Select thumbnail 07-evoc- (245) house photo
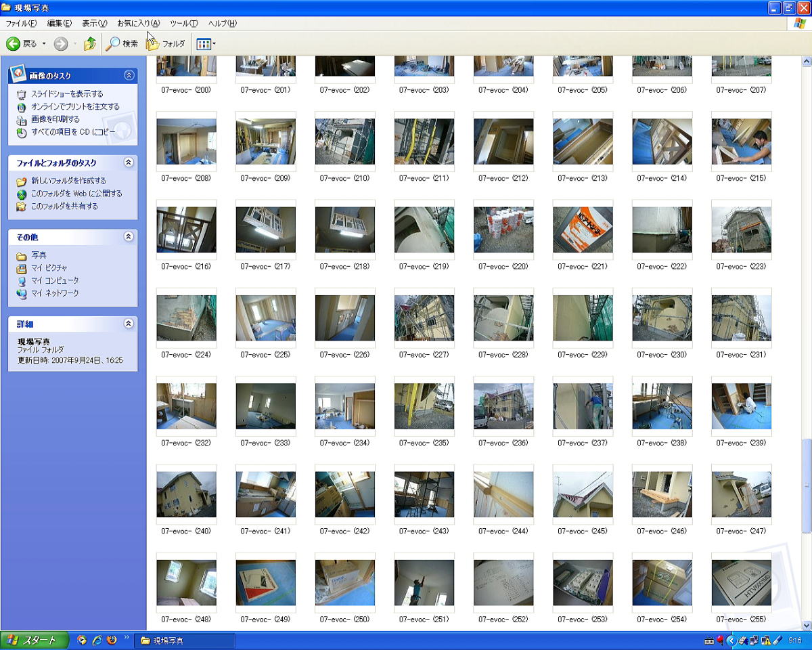The height and width of the screenshot is (650, 812). pyautogui.click(x=583, y=494)
